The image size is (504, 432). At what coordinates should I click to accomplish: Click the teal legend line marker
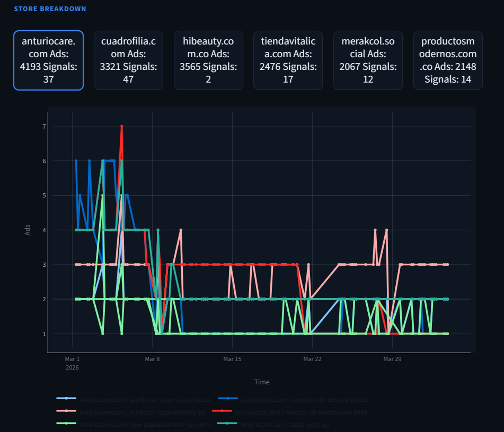click(227, 423)
